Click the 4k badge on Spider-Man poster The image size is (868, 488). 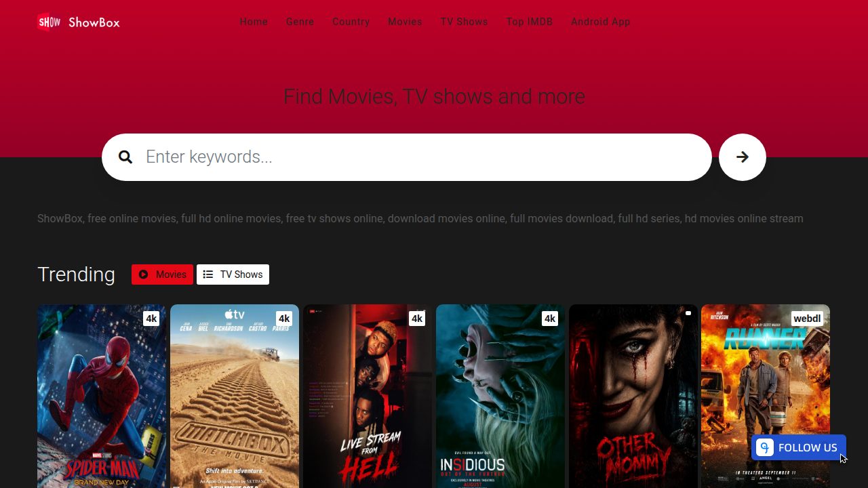coord(151,319)
